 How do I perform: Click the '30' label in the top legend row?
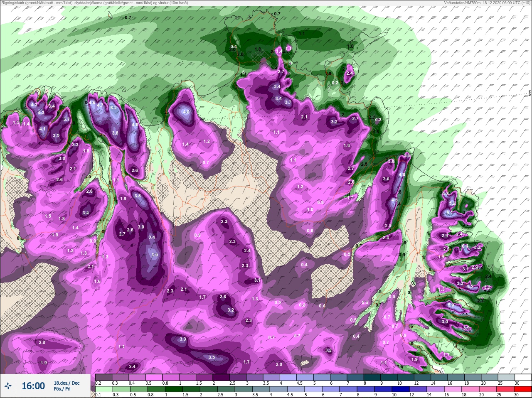click(517, 383)
